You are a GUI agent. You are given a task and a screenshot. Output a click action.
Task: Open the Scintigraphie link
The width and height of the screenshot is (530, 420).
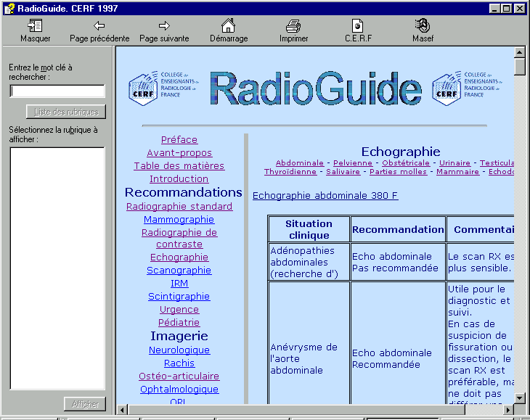tap(179, 297)
